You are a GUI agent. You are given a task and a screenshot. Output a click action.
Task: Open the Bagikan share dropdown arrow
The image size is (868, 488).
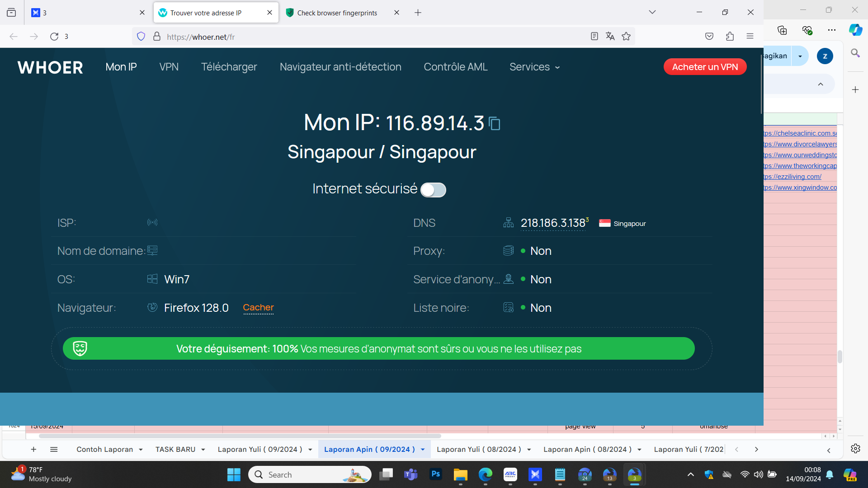point(800,56)
